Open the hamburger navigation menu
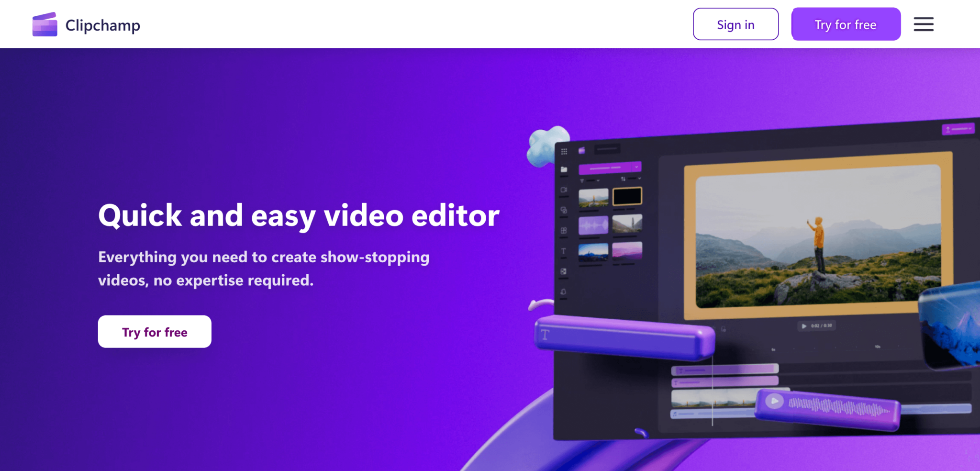This screenshot has height=471, width=980. pyautogui.click(x=924, y=24)
